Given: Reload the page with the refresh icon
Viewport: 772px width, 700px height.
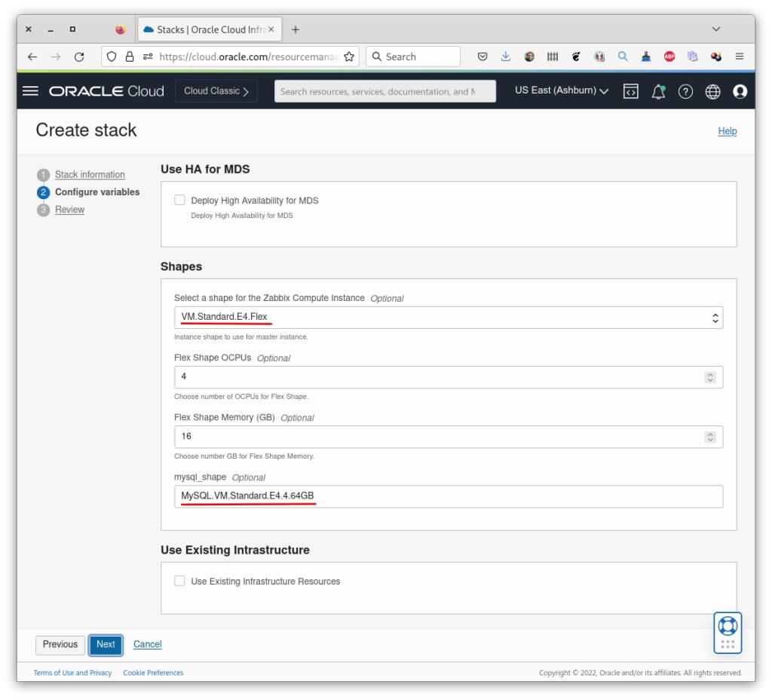Looking at the screenshot, I should [78, 57].
